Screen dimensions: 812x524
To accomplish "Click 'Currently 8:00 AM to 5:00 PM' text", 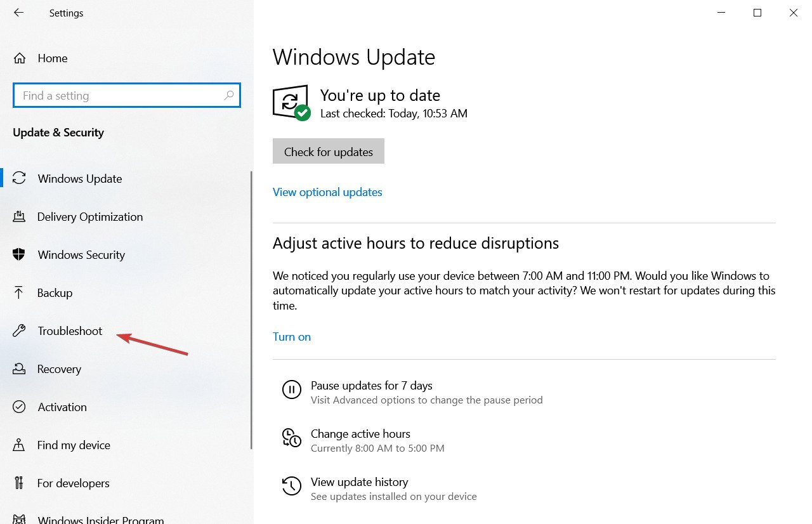I will point(377,448).
